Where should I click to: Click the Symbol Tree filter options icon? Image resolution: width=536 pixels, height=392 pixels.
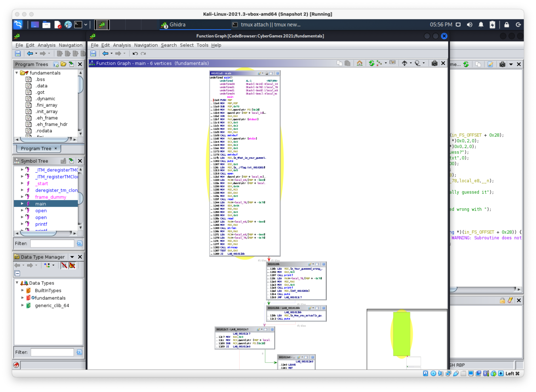(x=80, y=244)
